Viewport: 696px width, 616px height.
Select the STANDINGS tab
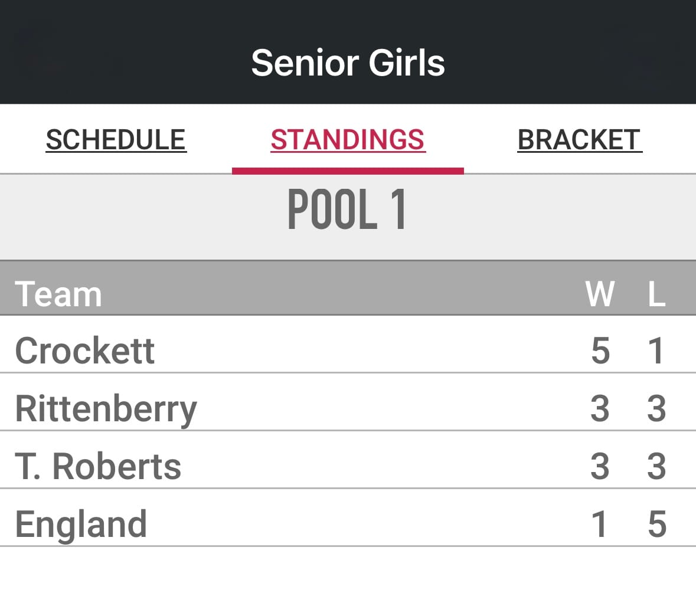coord(348,140)
